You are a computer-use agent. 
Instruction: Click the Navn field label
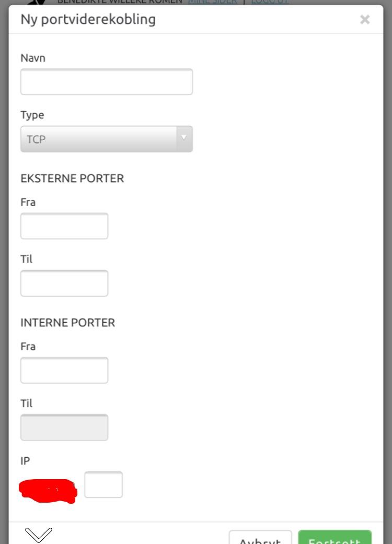tap(33, 58)
